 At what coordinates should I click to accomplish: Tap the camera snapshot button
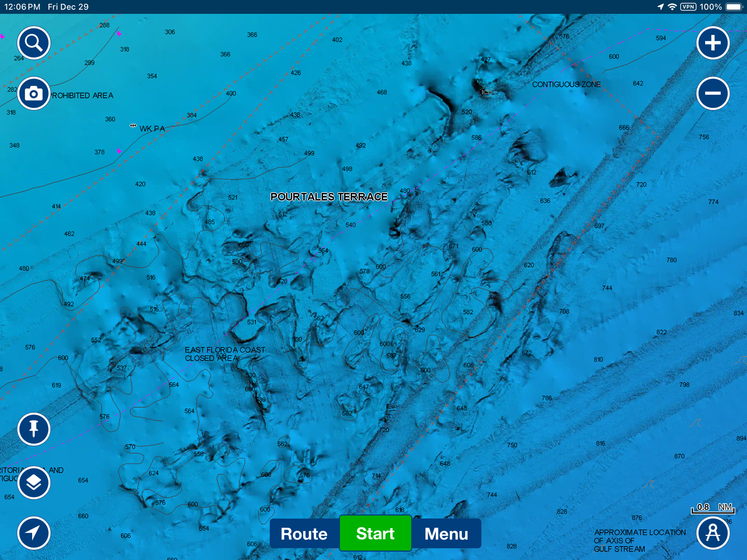(34, 93)
